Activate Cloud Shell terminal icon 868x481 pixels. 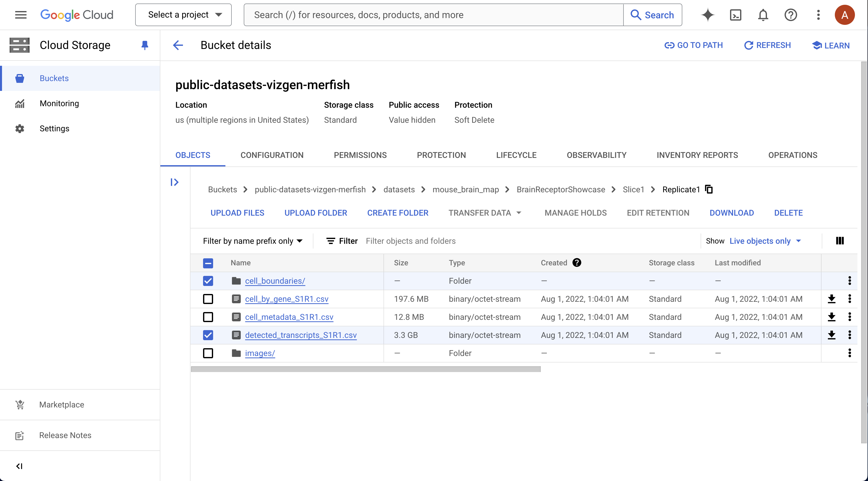click(x=735, y=15)
